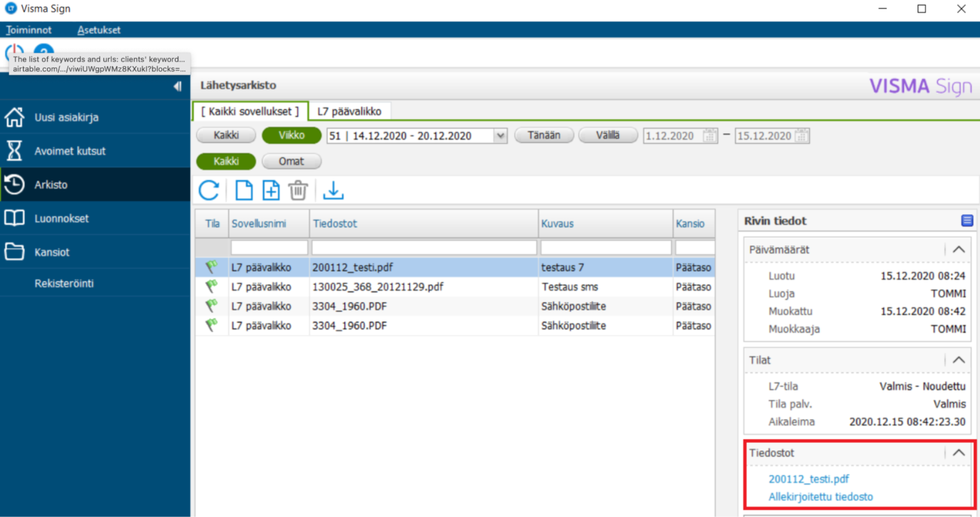Open the Toiminnot menu
The width and height of the screenshot is (980, 517).
[x=29, y=30]
